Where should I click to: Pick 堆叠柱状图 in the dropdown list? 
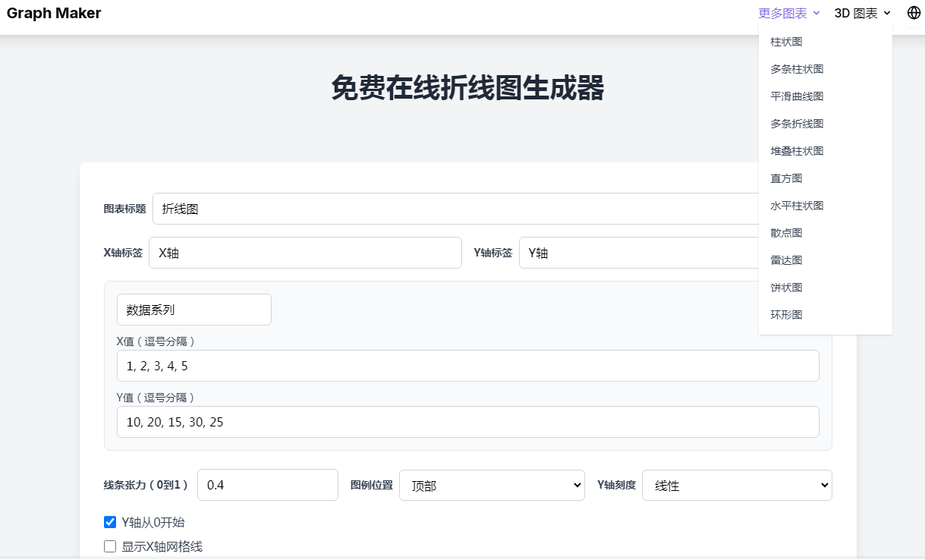pos(797,151)
